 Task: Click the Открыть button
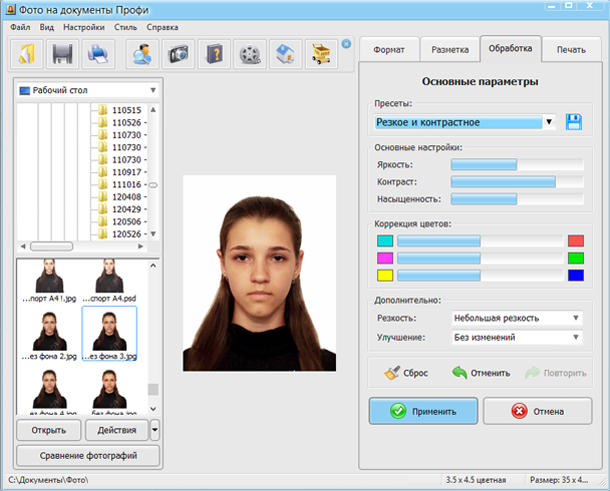[x=49, y=430]
